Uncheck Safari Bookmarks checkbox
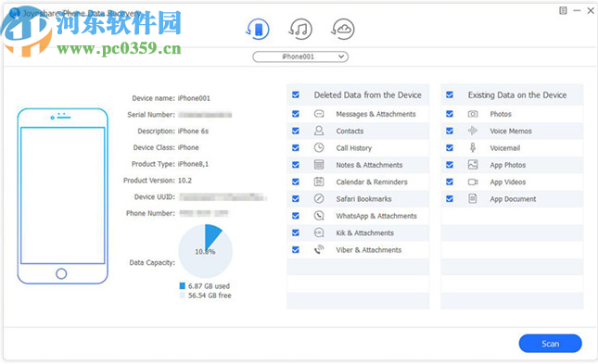Viewport: 598px width, 364px height. pos(296,198)
